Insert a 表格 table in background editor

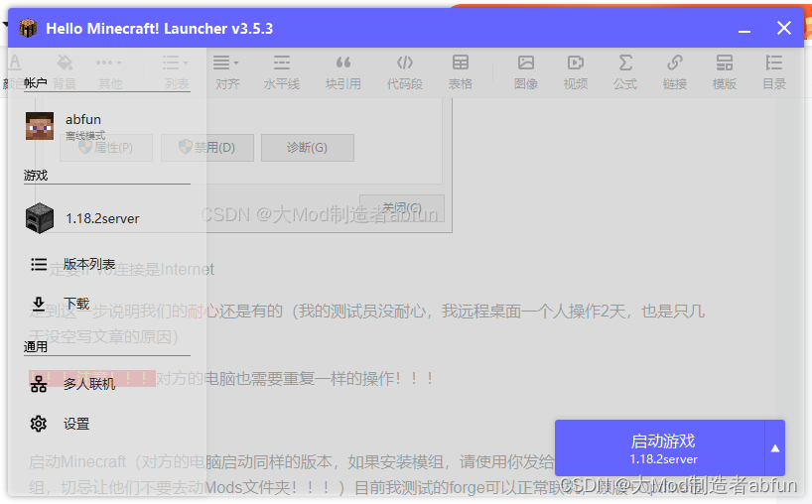[460, 72]
